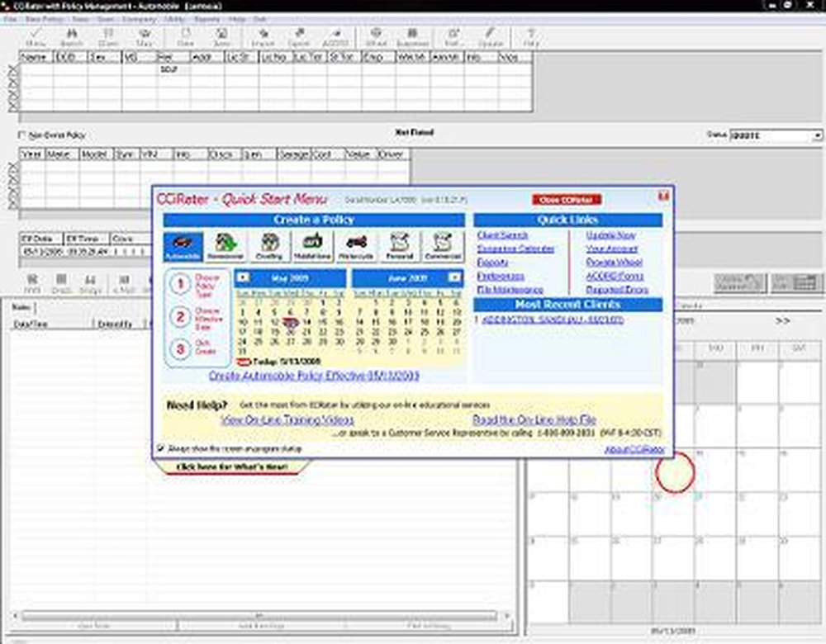Click the Suspense toolbar icon
The width and height of the screenshot is (826, 644).
click(x=412, y=37)
